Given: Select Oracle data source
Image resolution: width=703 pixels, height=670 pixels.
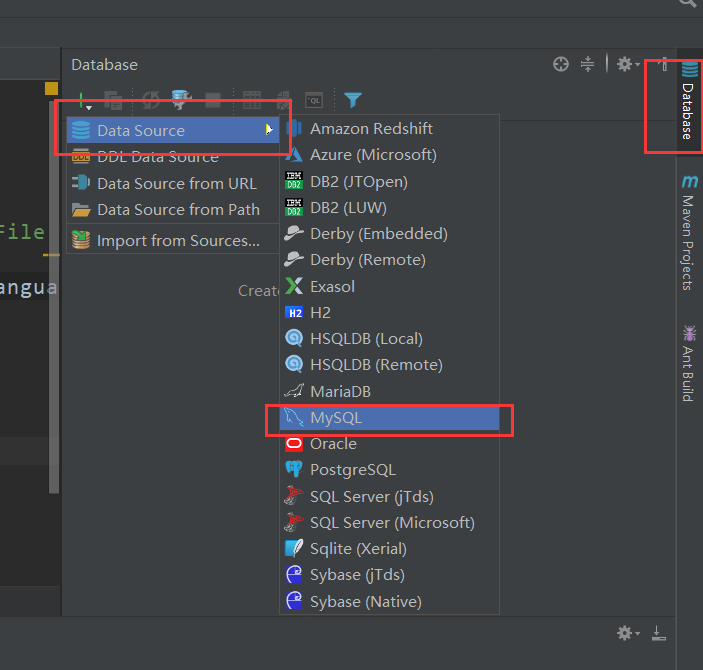Looking at the screenshot, I should pyautogui.click(x=389, y=444).
